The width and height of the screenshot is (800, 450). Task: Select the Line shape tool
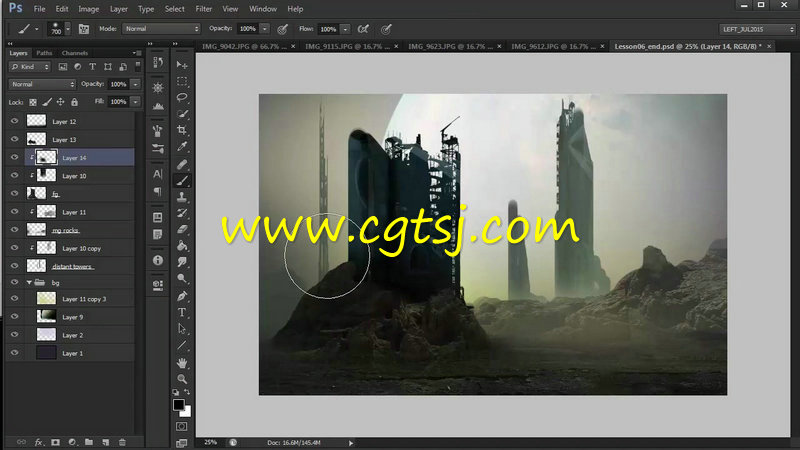click(x=182, y=345)
